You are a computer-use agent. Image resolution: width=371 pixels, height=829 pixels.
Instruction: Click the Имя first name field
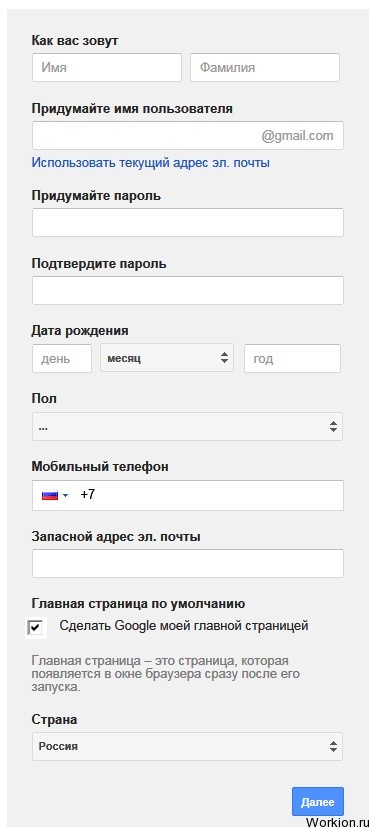coord(107,68)
